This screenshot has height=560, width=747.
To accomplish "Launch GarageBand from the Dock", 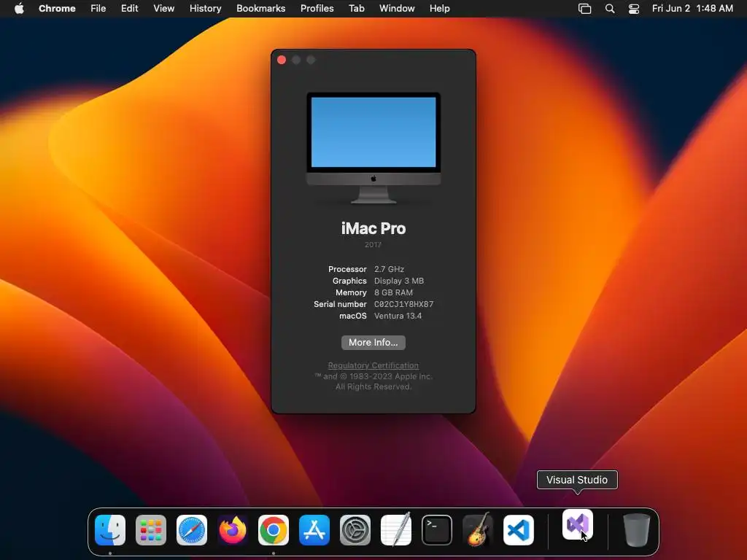I will 478,529.
